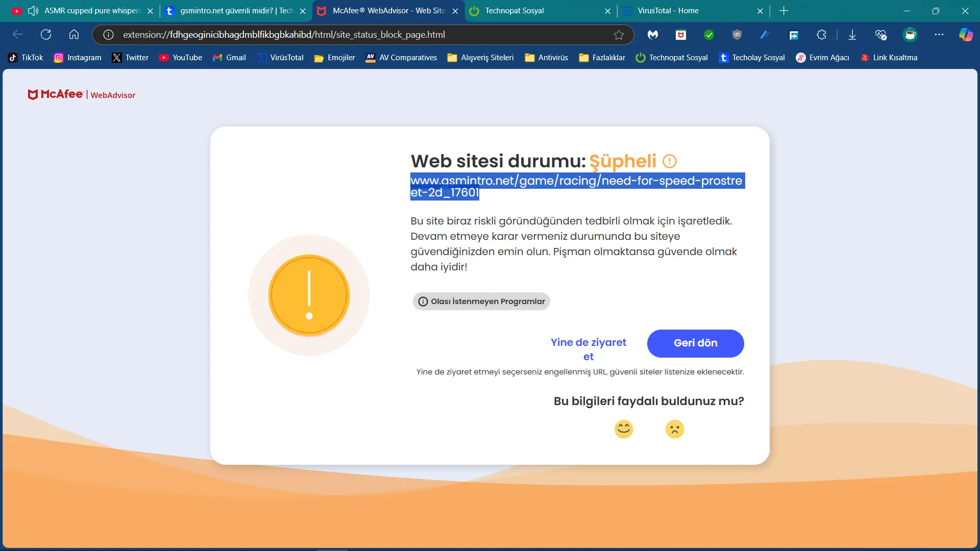Open Technopat Sosyal bookmark
The image size is (980, 551).
click(672, 58)
